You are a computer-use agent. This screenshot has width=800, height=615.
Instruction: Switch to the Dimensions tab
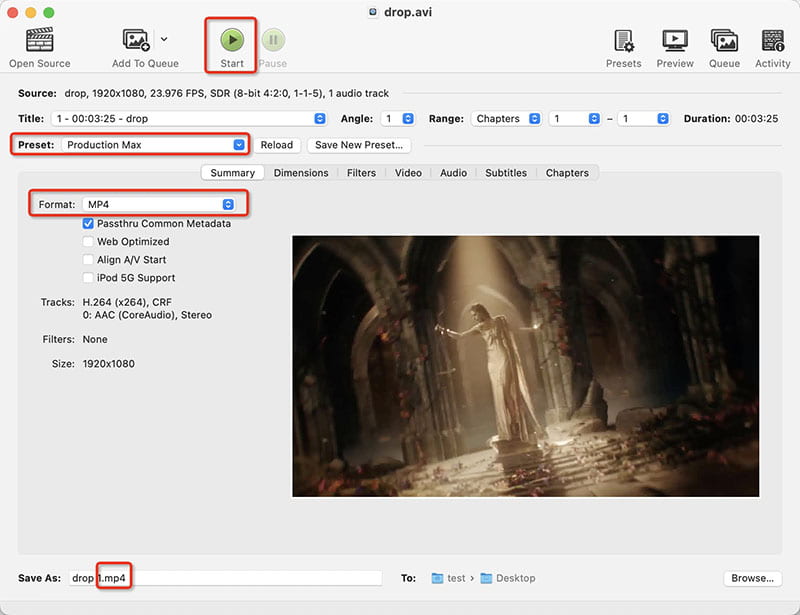tap(301, 173)
